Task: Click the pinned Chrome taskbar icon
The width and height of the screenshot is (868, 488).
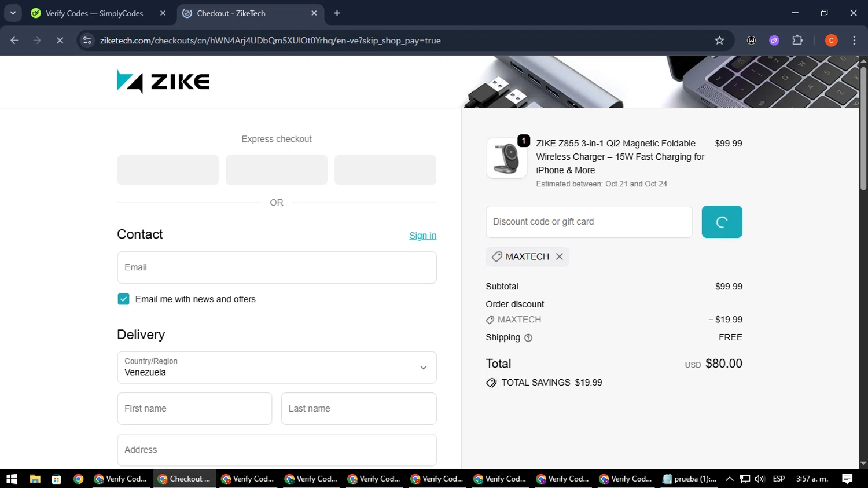Action: 78,479
